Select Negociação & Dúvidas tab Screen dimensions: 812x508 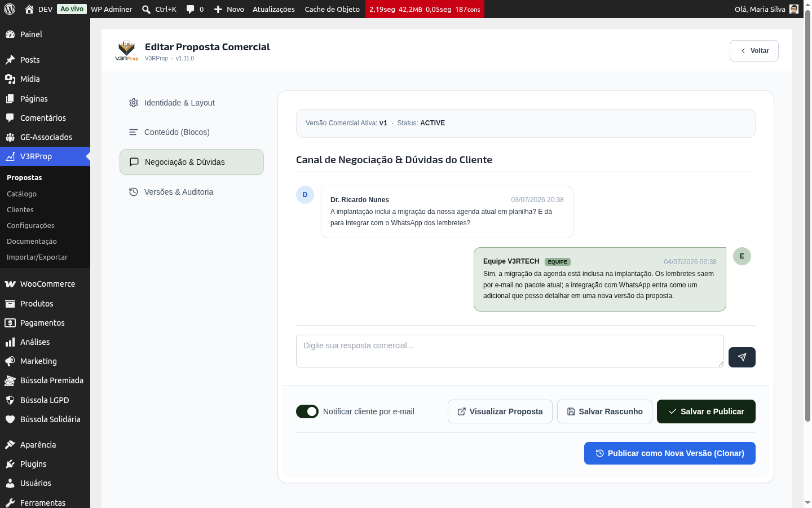point(192,162)
